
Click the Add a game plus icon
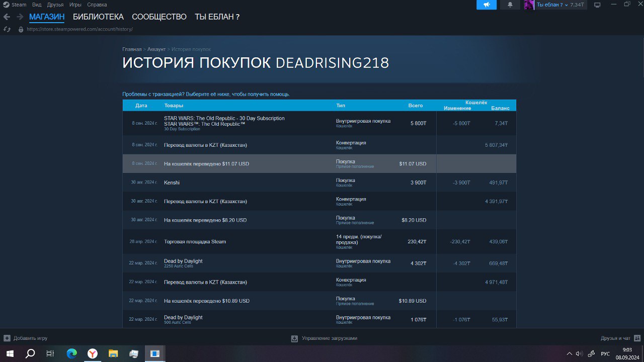click(7, 338)
